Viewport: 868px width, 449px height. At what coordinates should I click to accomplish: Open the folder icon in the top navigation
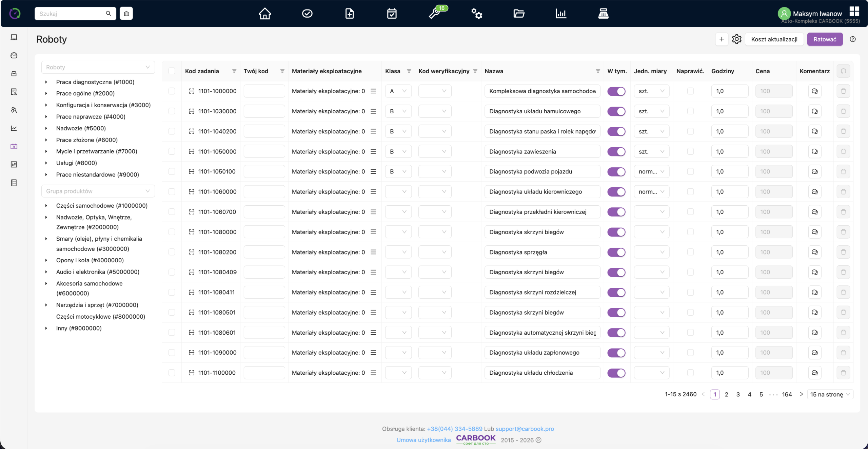pyautogui.click(x=519, y=14)
